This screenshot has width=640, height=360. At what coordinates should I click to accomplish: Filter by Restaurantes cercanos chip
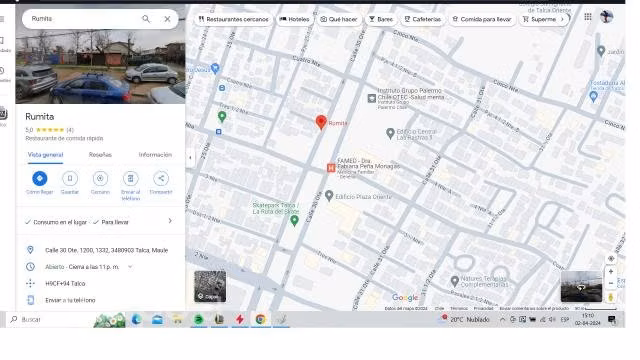[233, 19]
